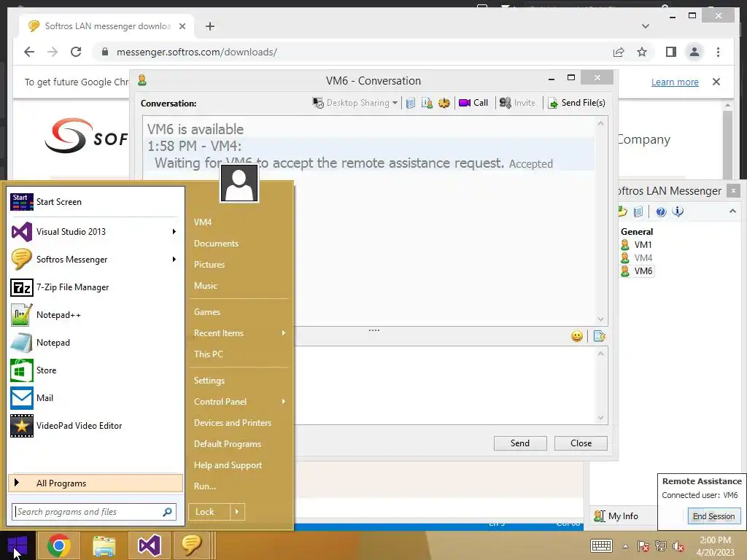Open File Explorer from the taskbar
Viewport: 747px width, 560px height.
tap(104, 545)
